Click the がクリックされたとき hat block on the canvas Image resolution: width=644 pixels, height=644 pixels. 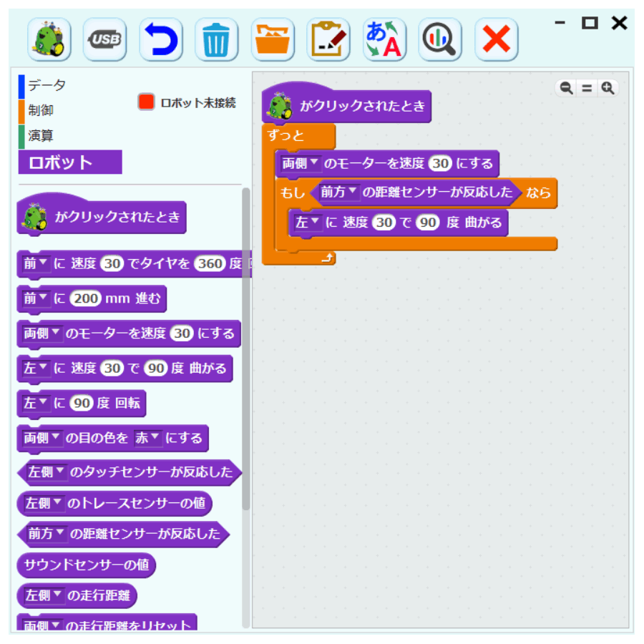[346, 104]
